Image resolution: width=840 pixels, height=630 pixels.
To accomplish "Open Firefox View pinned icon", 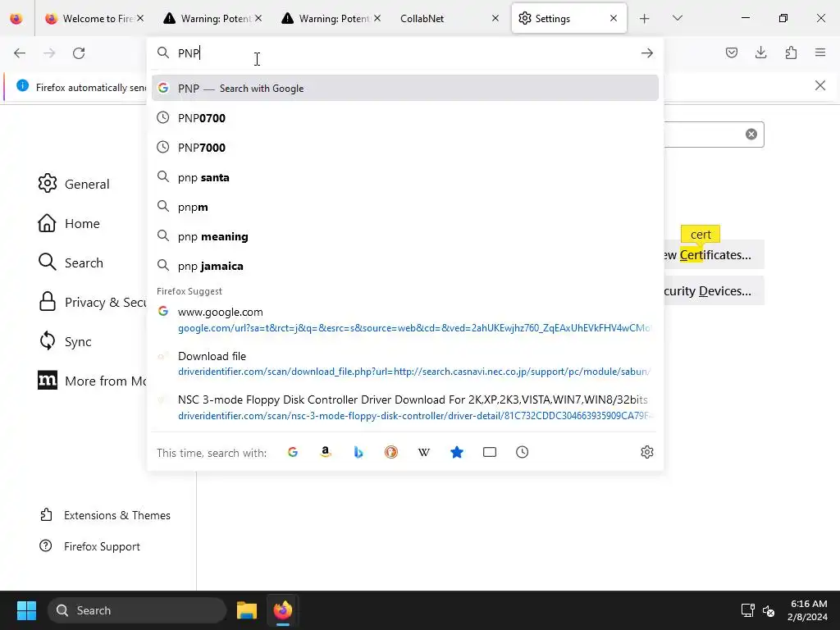I will coord(16,18).
